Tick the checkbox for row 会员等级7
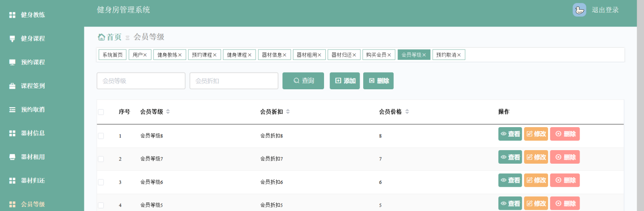The height and width of the screenshot is (211, 644). [101, 159]
